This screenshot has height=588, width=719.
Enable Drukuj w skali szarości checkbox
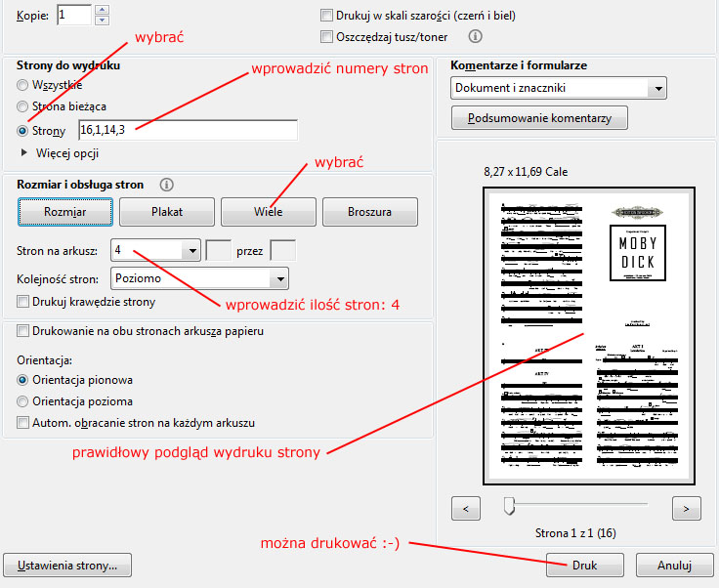326,15
